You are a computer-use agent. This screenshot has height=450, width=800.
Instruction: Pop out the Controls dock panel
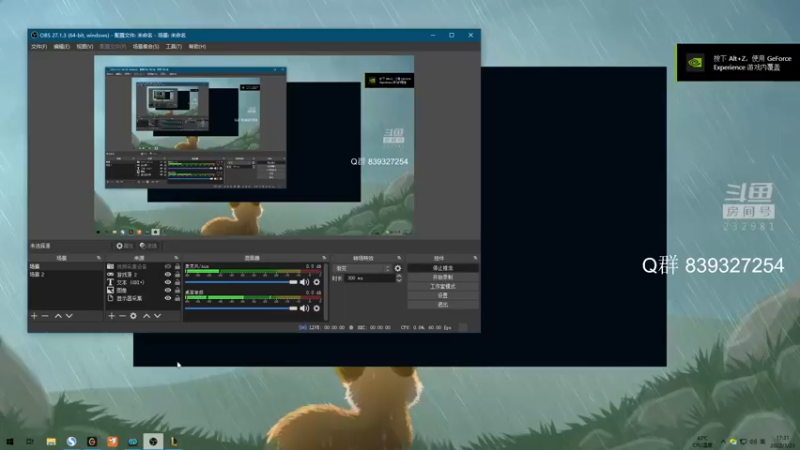tap(475, 258)
